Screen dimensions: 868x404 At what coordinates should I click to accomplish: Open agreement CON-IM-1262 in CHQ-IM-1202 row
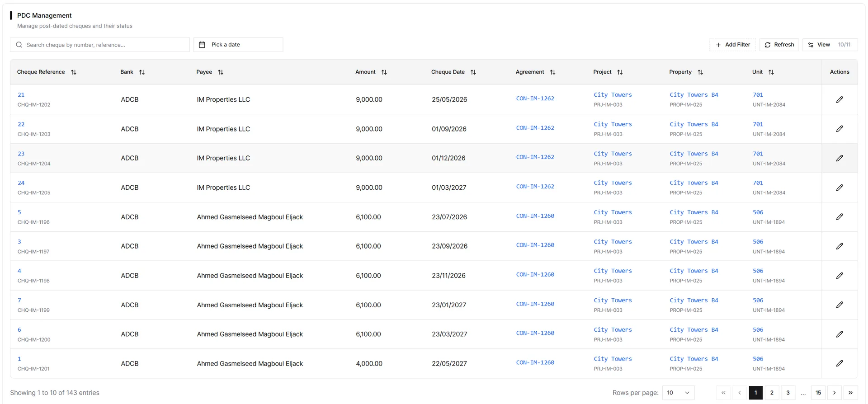click(x=535, y=99)
